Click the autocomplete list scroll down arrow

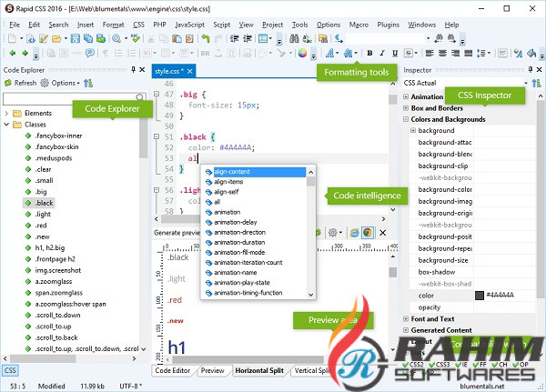coord(311,295)
